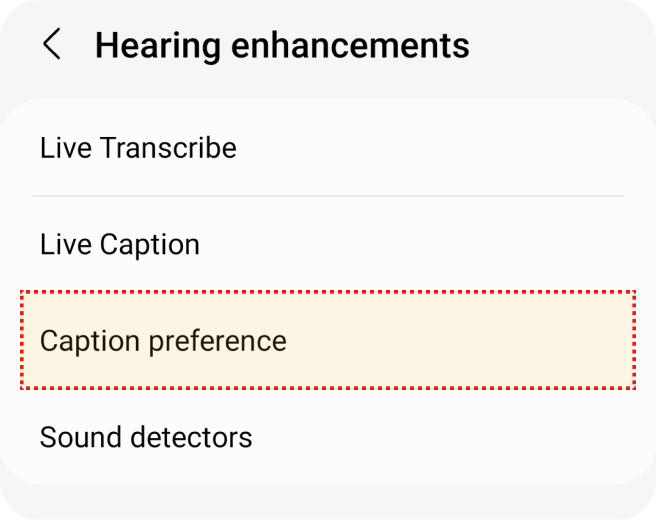Open Live Transcribe

click(327, 148)
